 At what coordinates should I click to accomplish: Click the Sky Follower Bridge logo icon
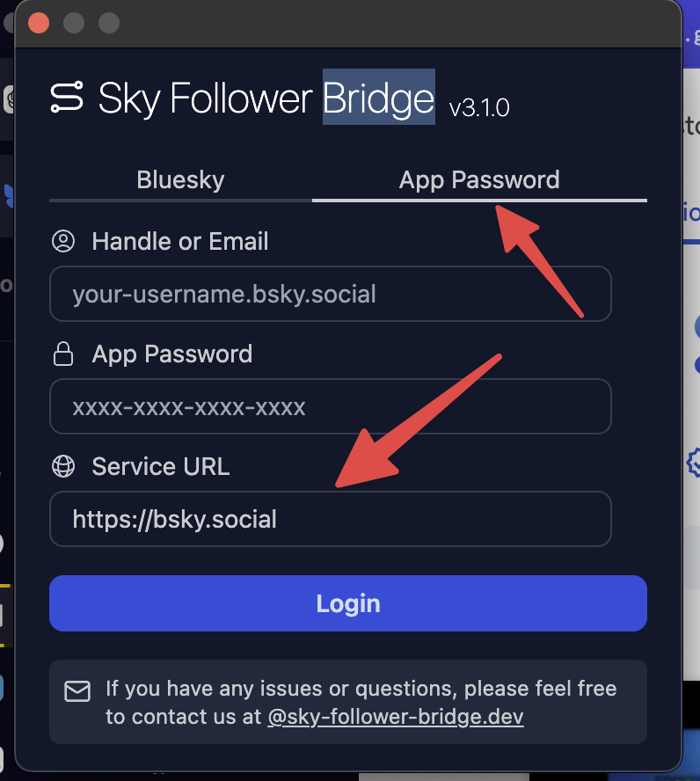[x=67, y=98]
